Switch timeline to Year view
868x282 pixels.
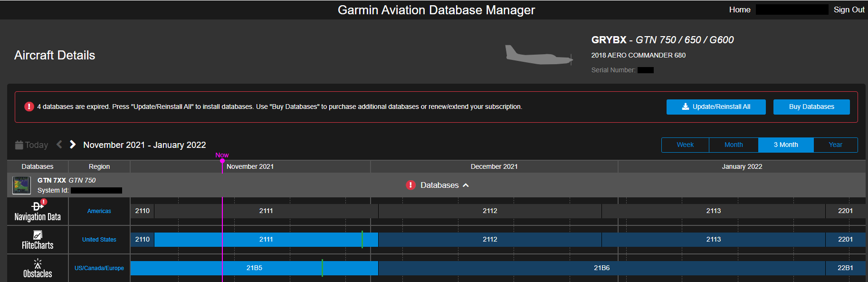tap(835, 145)
